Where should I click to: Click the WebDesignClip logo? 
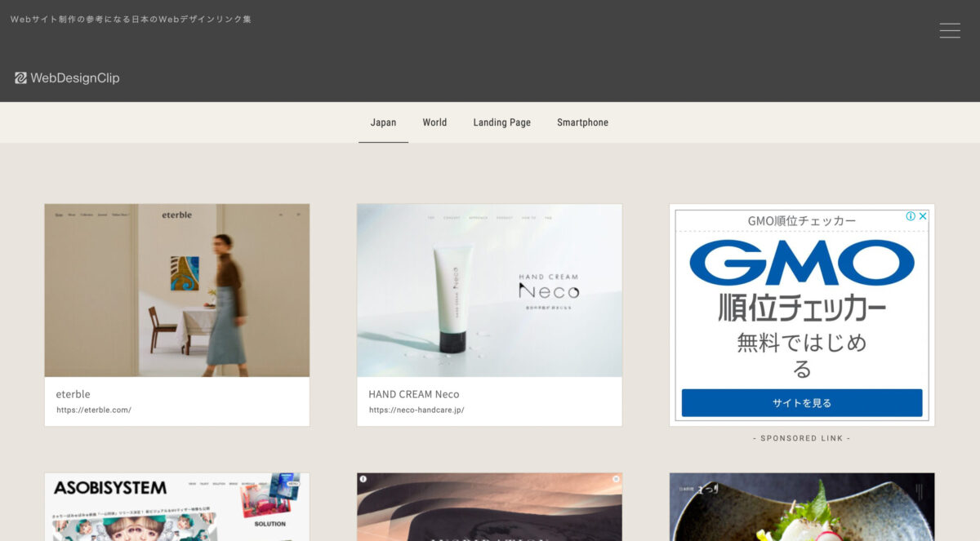point(67,78)
